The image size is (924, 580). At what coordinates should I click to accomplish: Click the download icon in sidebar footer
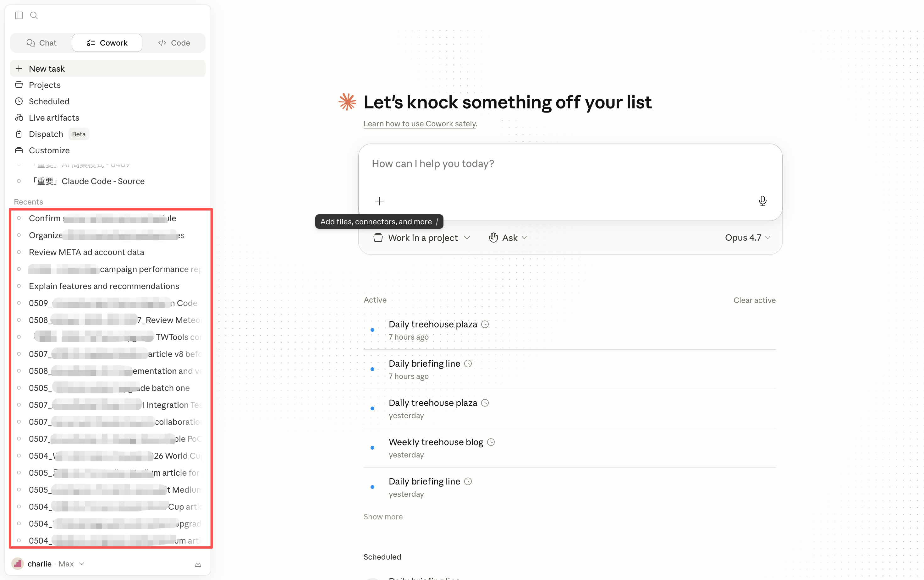coord(198,564)
